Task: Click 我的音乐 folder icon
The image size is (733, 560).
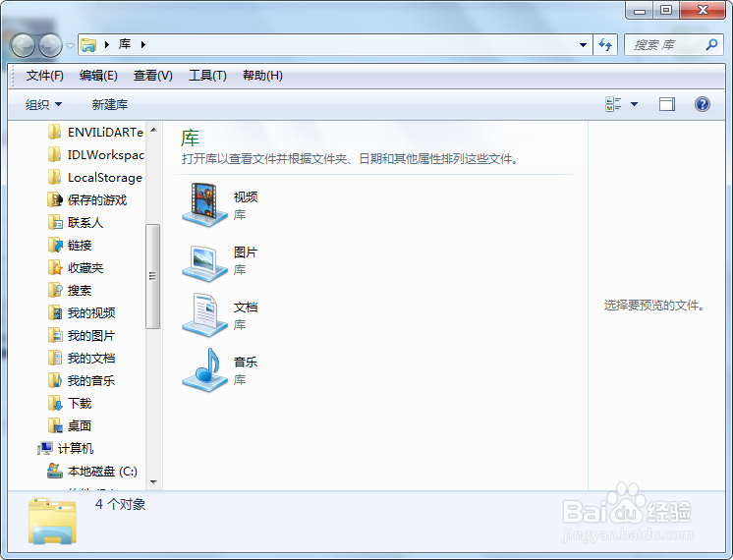Action: click(x=55, y=380)
